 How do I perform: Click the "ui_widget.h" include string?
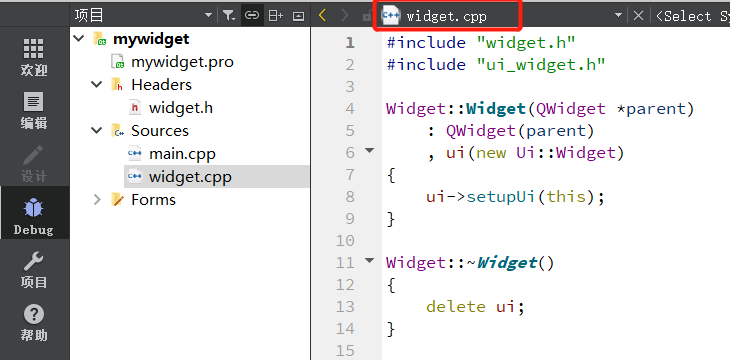tap(541, 65)
